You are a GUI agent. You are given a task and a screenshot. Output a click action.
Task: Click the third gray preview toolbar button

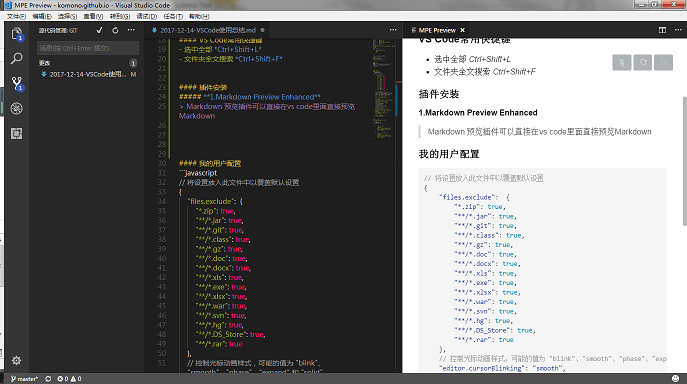tap(663, 62)
